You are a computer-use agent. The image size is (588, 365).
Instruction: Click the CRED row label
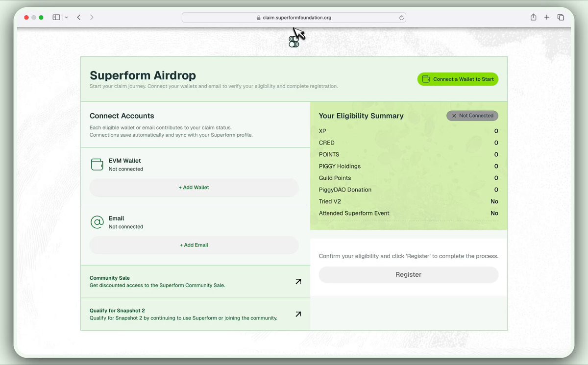click(327, 143)
